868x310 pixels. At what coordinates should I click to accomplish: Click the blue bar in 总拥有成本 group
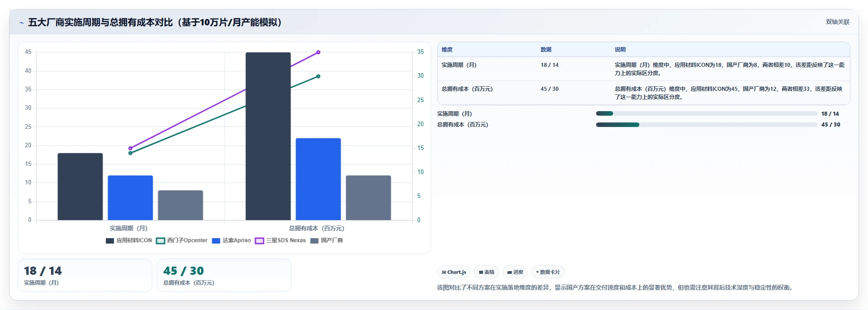tap(318, 179)
